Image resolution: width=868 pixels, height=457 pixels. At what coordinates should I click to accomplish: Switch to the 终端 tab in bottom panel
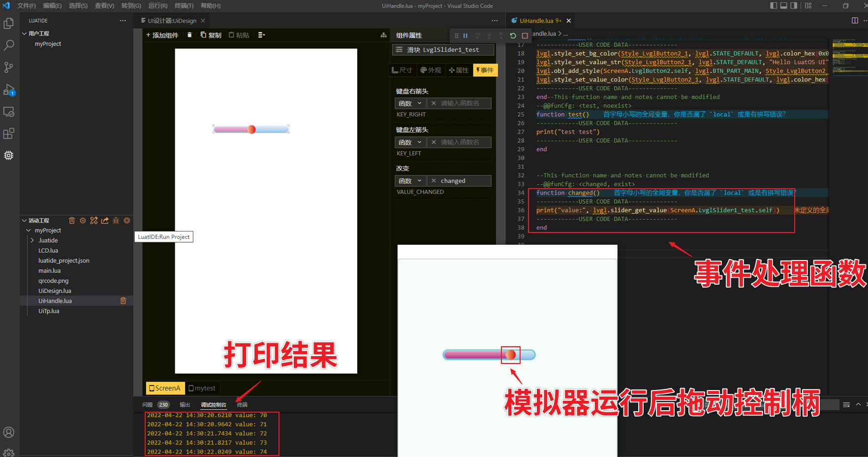coord(242,404)
